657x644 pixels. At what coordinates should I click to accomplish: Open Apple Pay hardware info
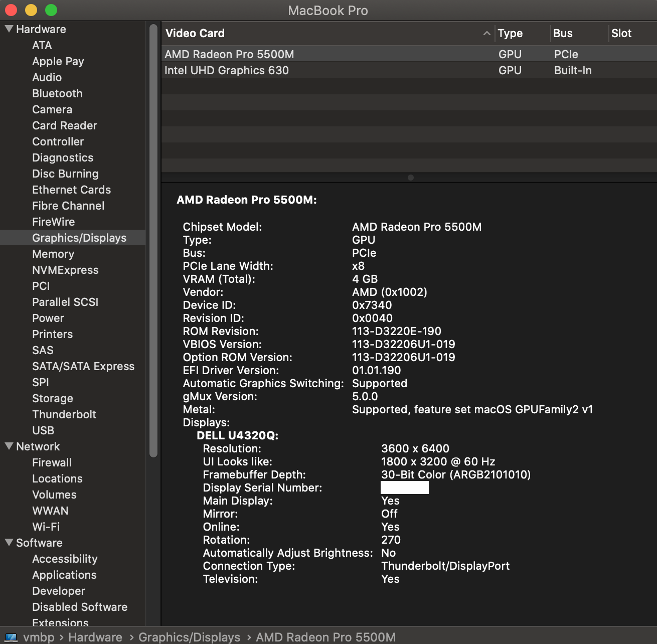[x=58, y=61]
